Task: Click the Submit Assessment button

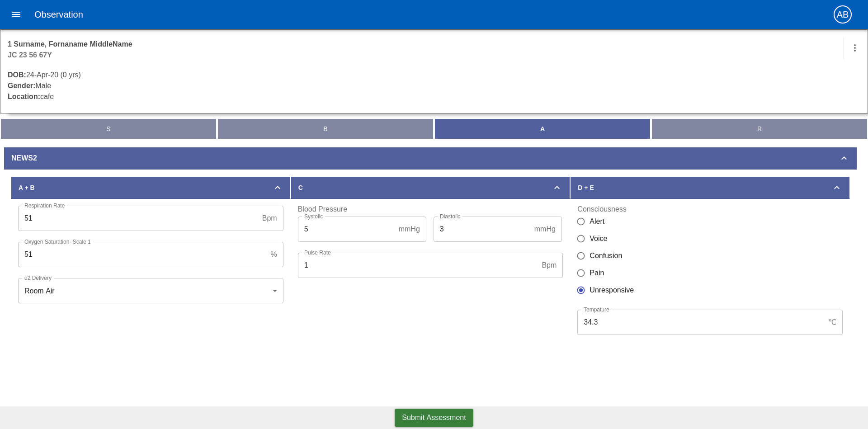Action: coord(434,418)
